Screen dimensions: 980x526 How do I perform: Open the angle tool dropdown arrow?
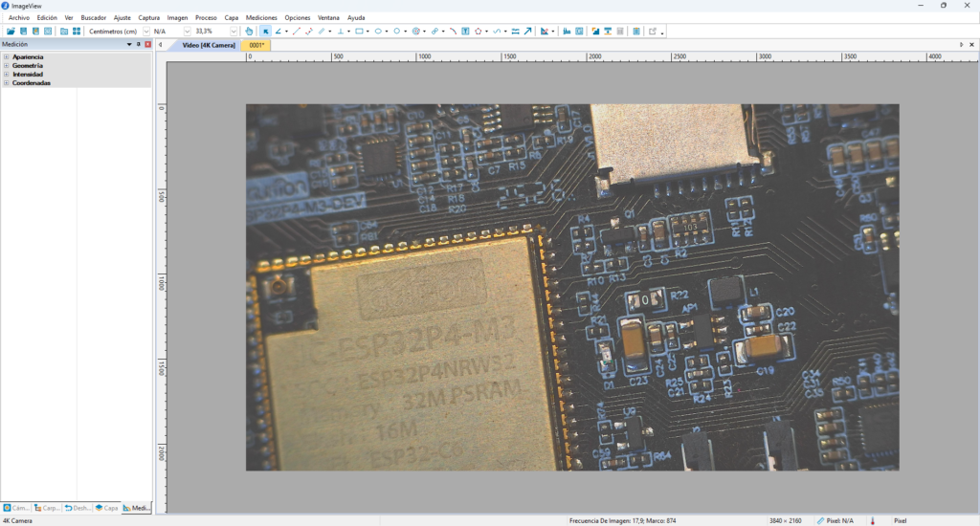tap(286, 32)
